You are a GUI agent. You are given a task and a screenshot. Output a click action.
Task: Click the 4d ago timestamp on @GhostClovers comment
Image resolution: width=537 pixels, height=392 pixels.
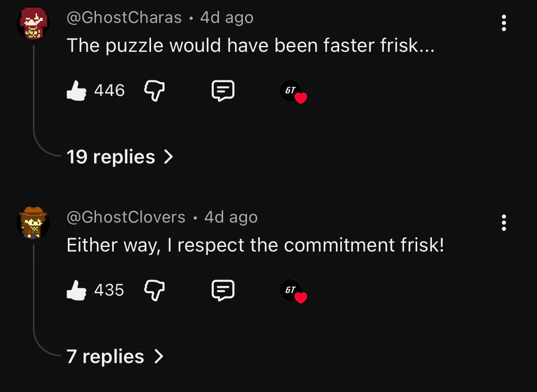tap(231, 217)
